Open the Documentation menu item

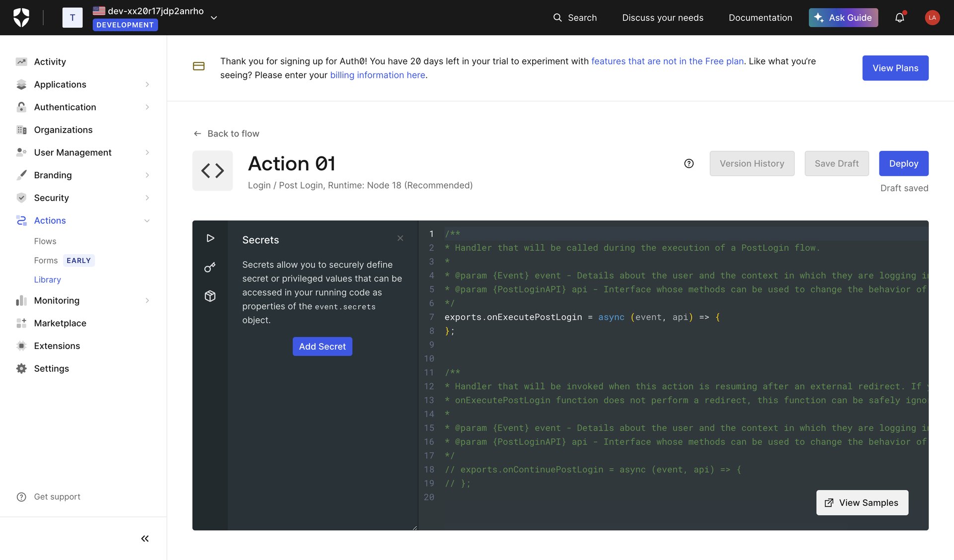pos(760,17)
